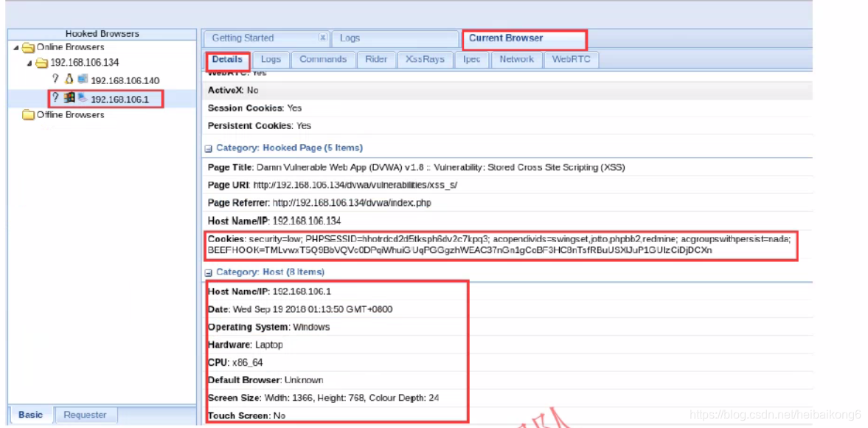Click the Touch Screen: No row
868x428 pixels.
click(507, 415)
